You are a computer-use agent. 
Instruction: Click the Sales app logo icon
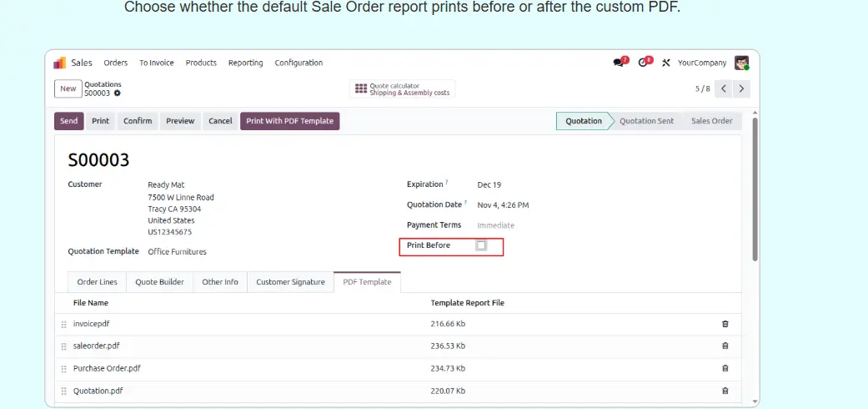(x=60, y=63)
